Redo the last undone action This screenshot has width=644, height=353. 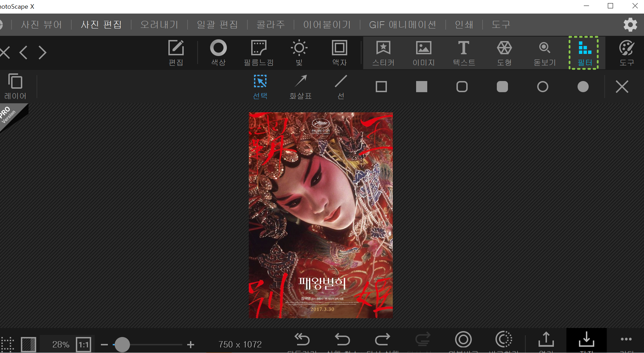pos(383,339)
